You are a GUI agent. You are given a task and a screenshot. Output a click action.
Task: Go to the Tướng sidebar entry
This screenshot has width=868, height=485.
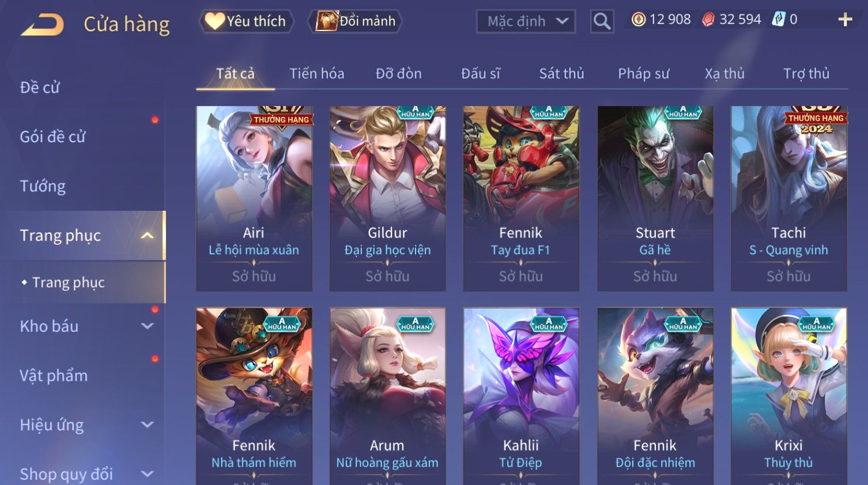[x=43, y=187]
